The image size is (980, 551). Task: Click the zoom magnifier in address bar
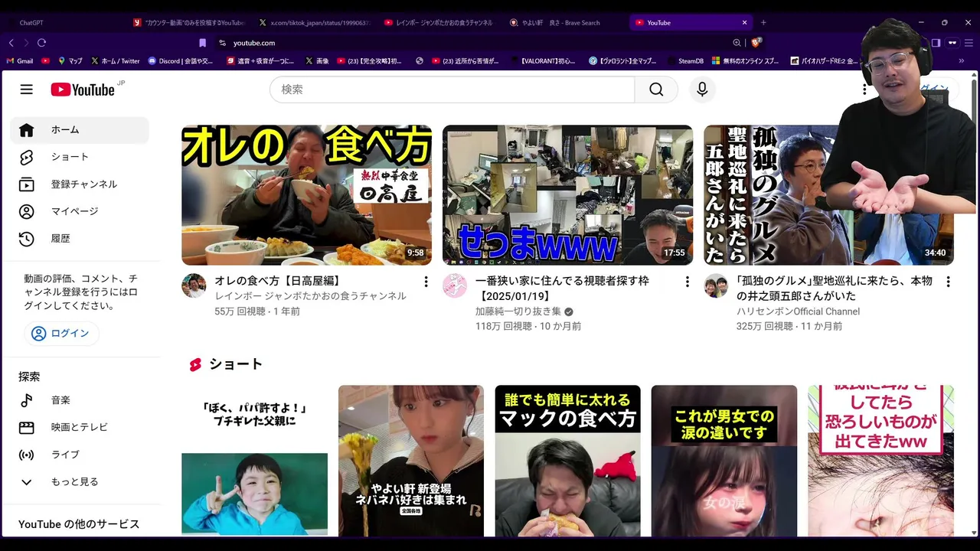pyautogui.click(x=737, y=43)
